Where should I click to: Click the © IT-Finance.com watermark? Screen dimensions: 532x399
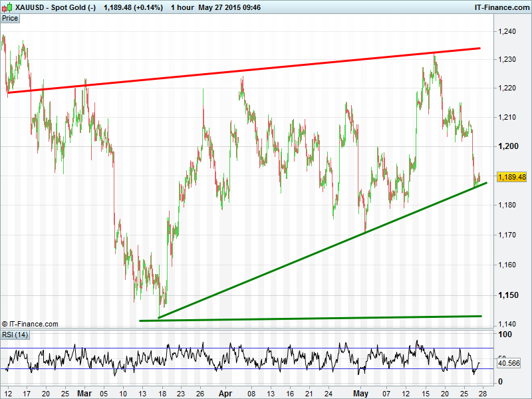30,324
